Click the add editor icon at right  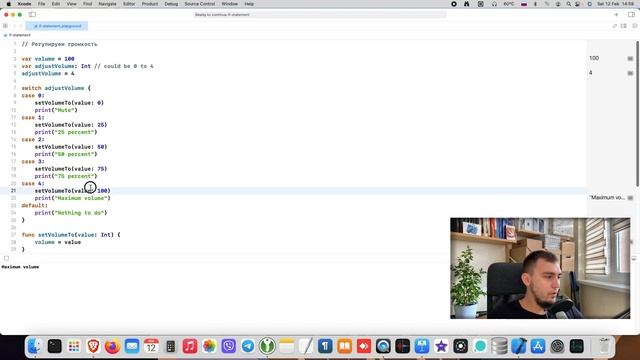635,26
